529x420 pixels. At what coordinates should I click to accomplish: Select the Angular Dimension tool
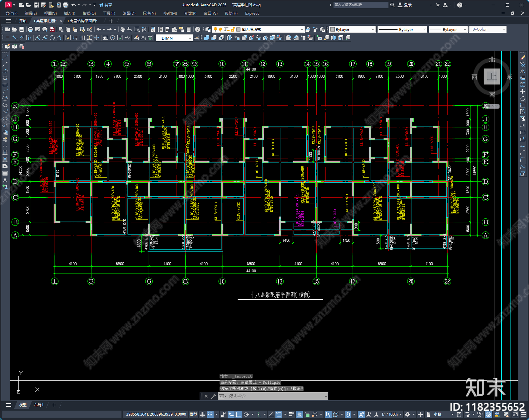click(x=59, y=38)
